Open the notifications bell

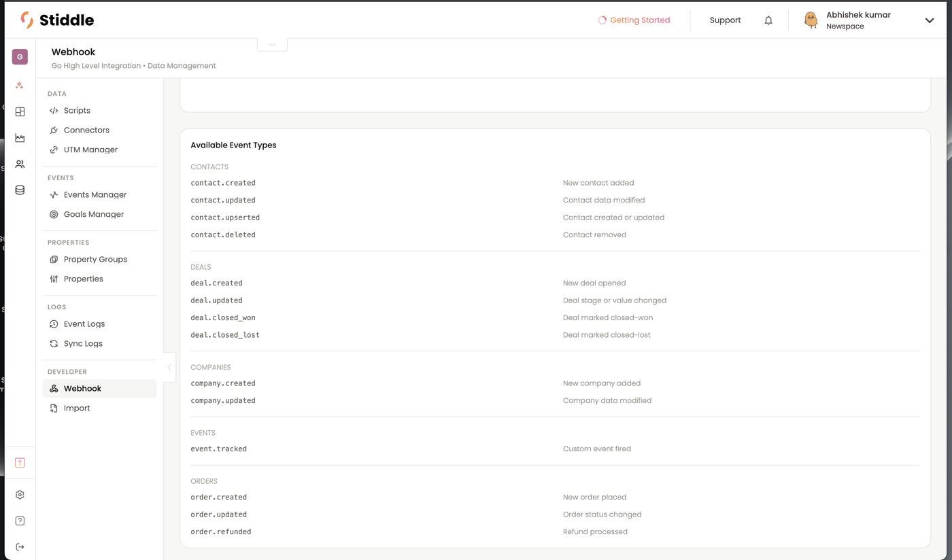tap(768, 20)
